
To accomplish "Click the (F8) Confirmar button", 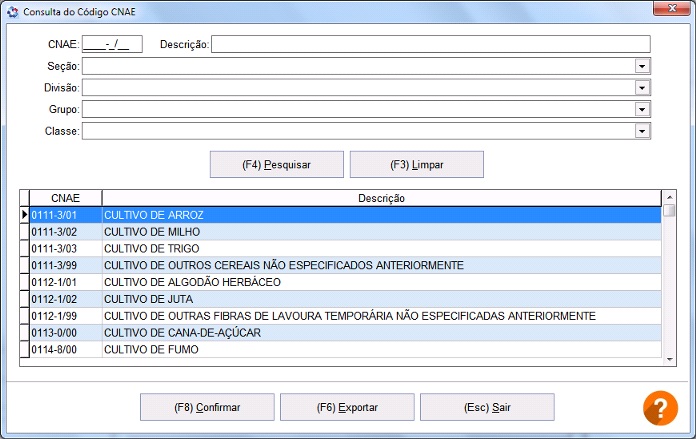I will pos(207,407).
